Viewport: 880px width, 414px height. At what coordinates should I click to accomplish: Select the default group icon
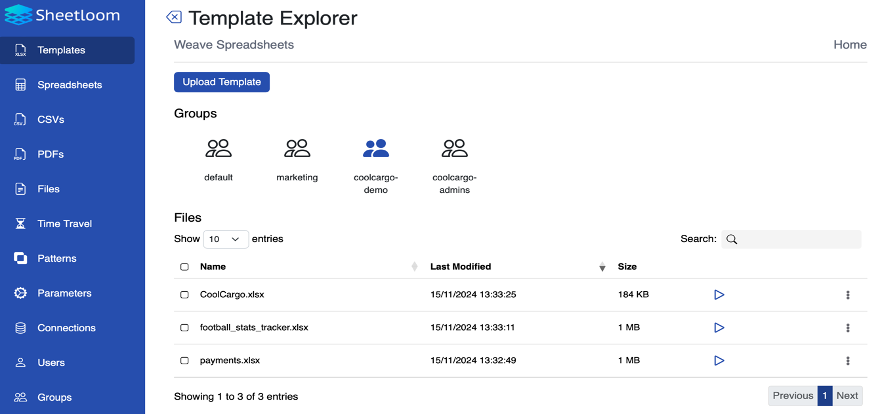(218, 149)
